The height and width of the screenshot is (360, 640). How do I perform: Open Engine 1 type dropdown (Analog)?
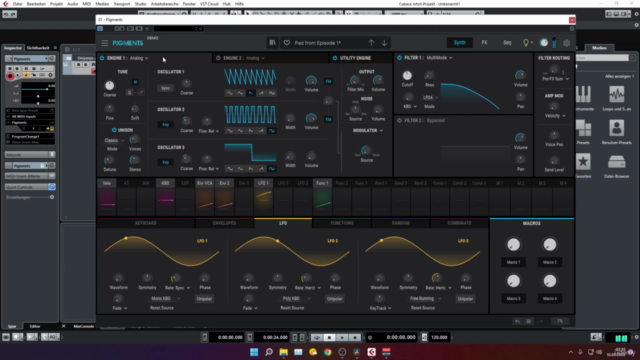coord(139,58)
